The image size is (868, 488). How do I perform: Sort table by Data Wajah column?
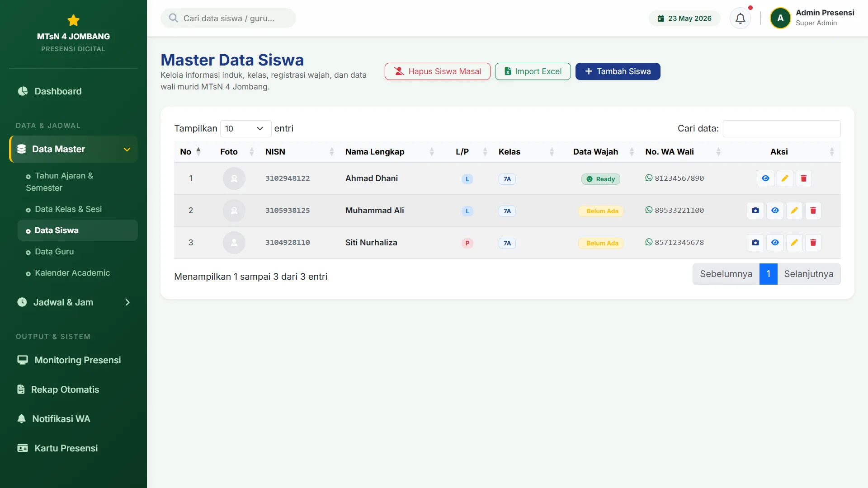pos(600,152)
